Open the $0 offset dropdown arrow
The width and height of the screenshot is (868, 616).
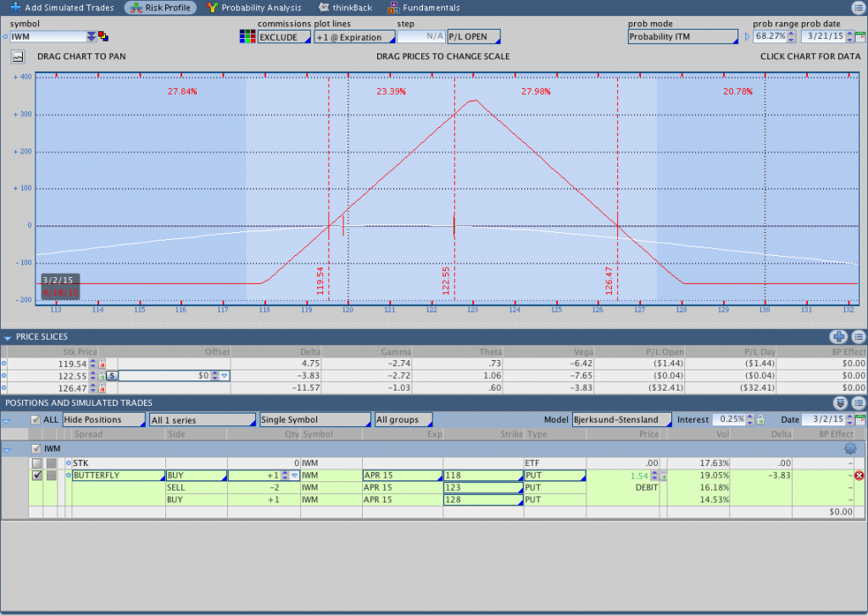click(x=224, y=376)
